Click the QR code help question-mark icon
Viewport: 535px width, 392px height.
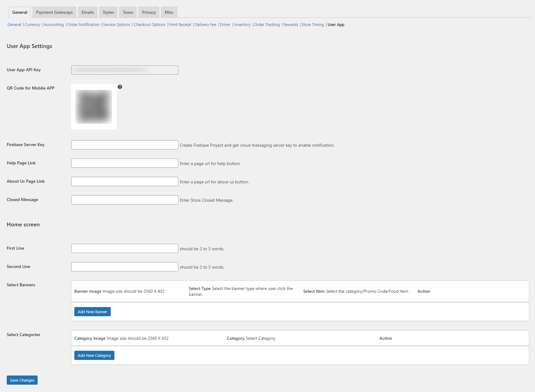(120, 87)
